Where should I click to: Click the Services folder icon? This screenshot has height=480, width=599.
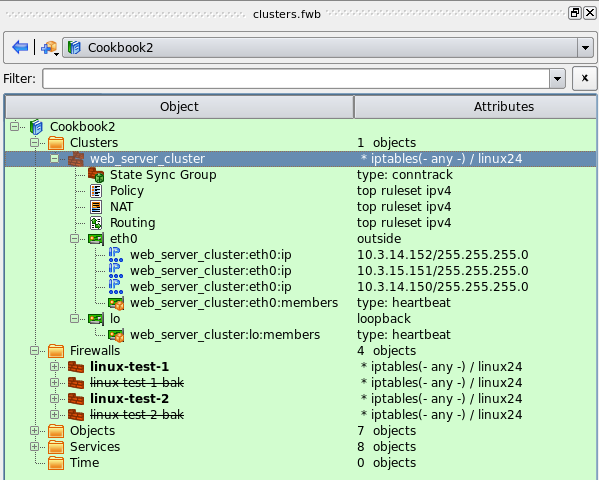[56, 447]
